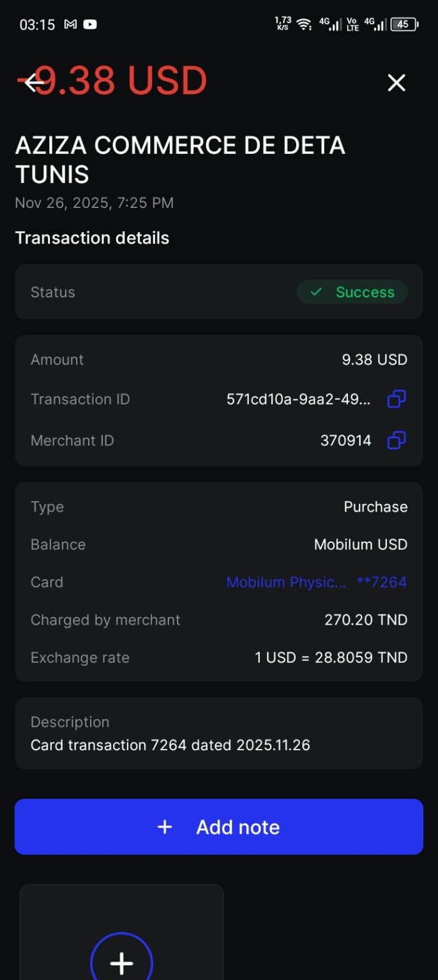Screen dimensions: 438x980
Task: Tap the status bar clock
Action: (x=37, y=25)
